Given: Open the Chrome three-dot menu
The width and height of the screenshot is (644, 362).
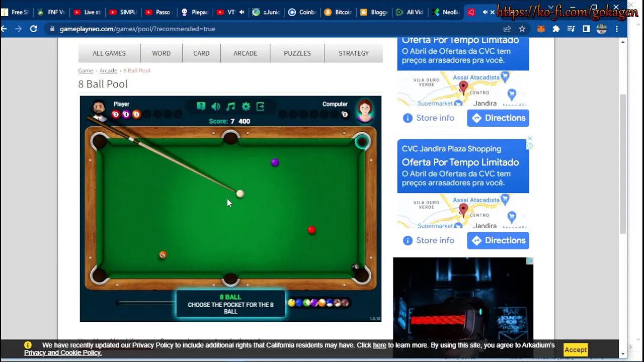Looking at the screenshot, I should [x=617, y=29].
